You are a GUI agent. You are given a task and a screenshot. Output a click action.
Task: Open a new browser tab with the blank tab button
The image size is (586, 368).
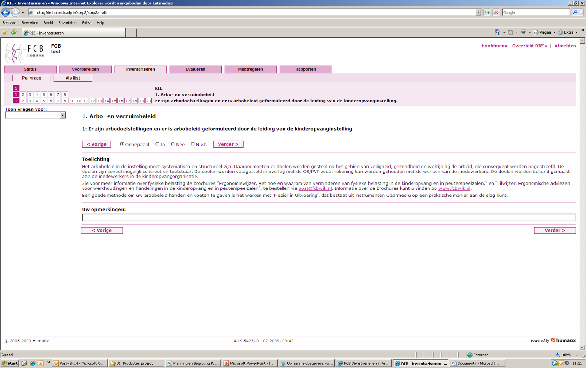[x=131, y=33]
